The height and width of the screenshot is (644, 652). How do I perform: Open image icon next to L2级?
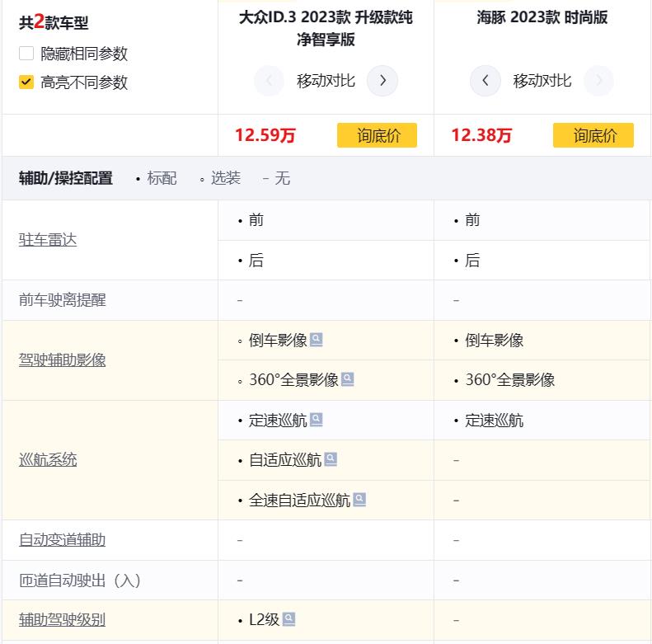point(288,619)
